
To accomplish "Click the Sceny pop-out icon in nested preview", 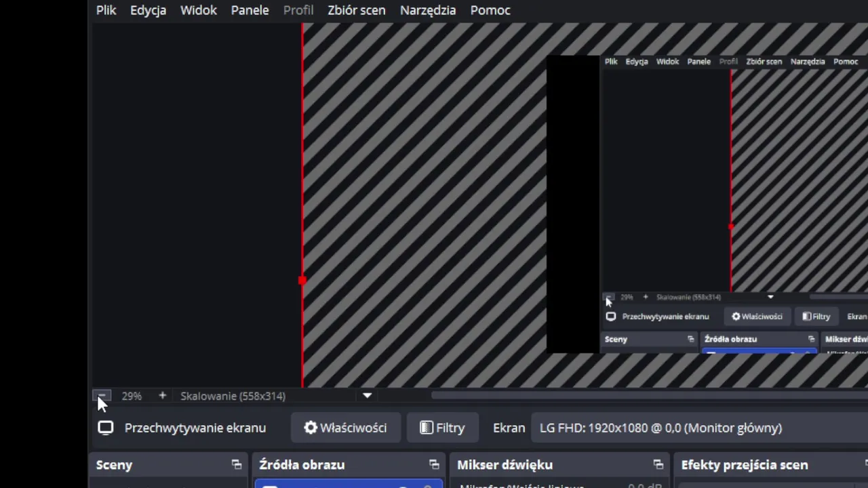I will pos(691,339).
